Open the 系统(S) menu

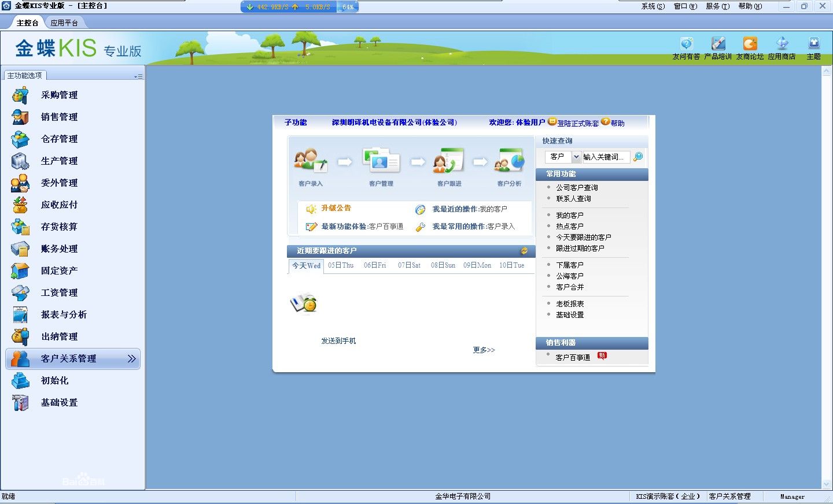pos(653,6)
